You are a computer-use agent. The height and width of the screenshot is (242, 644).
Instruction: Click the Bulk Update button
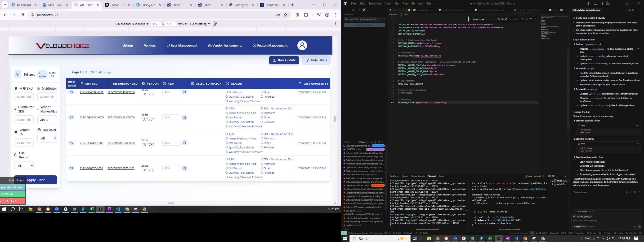(284, 60)
